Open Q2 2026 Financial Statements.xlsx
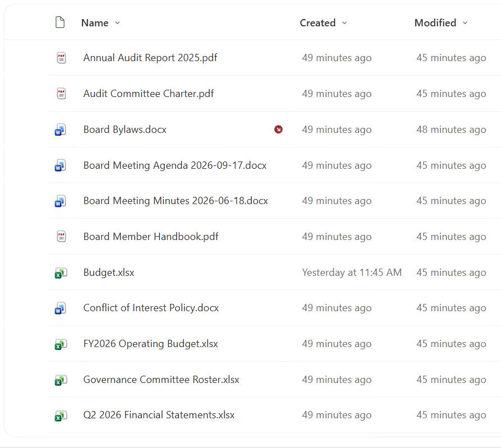The height and width of the screenshot is (448, 501). (x=159, y=415)
